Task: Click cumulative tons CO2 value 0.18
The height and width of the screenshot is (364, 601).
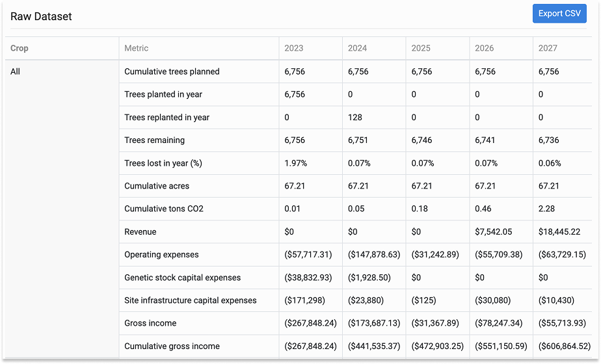Action: [x=420, y=209]
